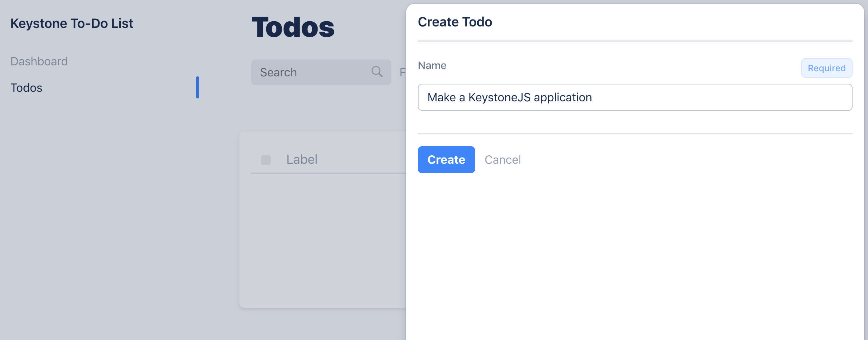Click the partially hidden Filter button
The height and width of the screenshot is (340, 868).
[x=402, y=72]
